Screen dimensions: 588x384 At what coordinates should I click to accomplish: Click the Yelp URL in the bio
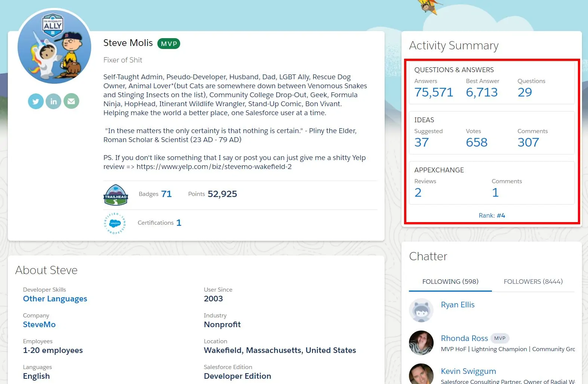coord(214,167)
